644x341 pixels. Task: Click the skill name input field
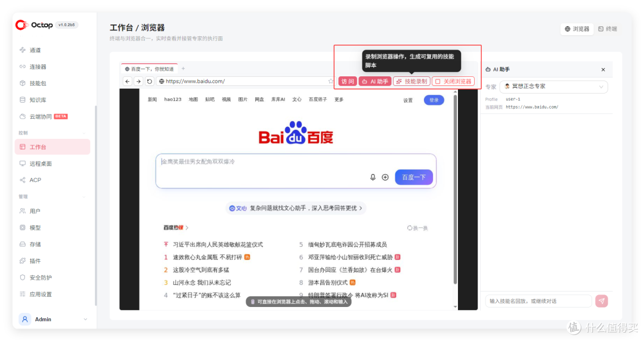[x=538, y=301]
